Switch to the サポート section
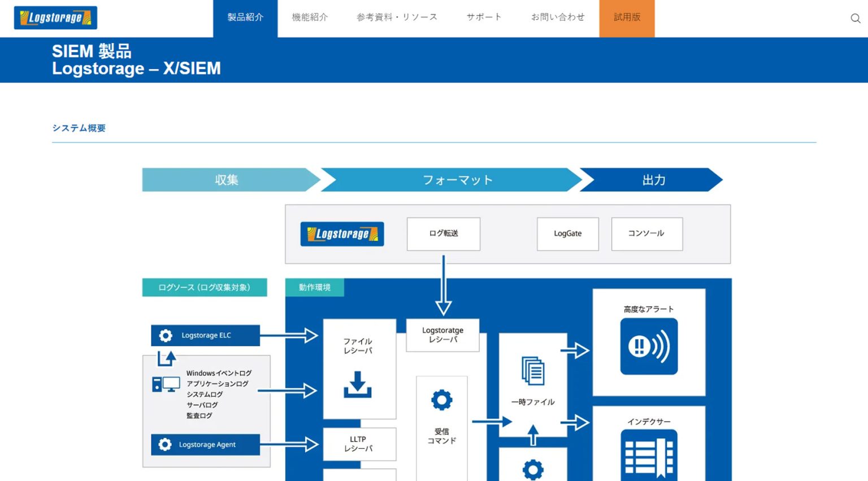Screen dimensions: 868x481 click(483, 17)
